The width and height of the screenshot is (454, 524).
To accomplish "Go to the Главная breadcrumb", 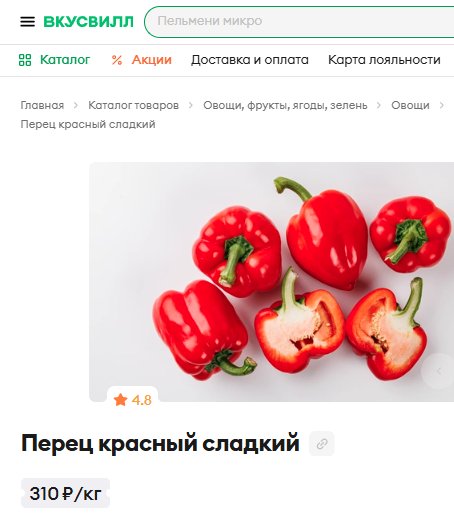I will coord(42,105).
